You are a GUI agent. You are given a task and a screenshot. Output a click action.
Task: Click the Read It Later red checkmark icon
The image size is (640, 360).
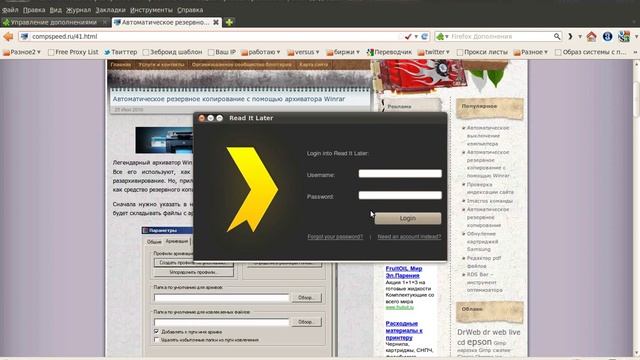408,37
